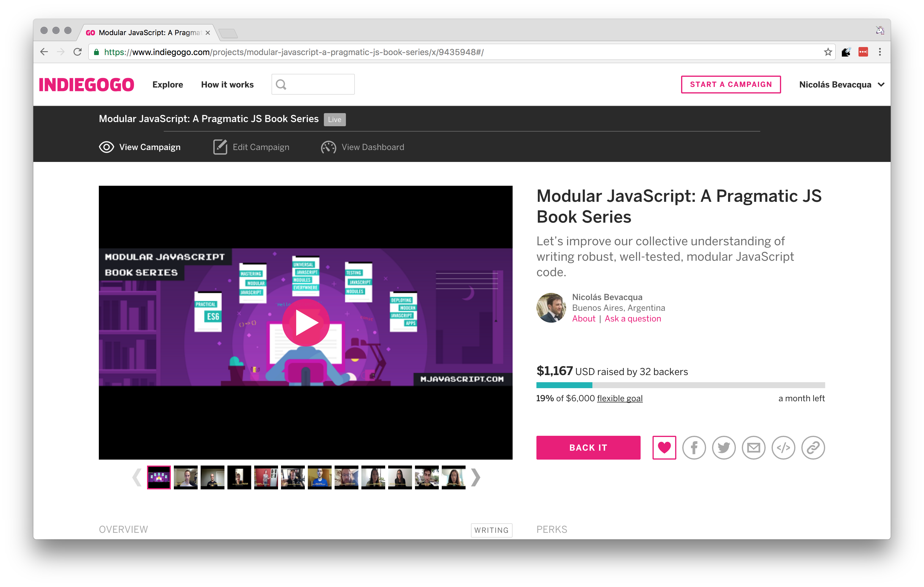This screenshot has height=587, width=924.
Task: Bookmark page with star icon
Action: pos(828,52)
